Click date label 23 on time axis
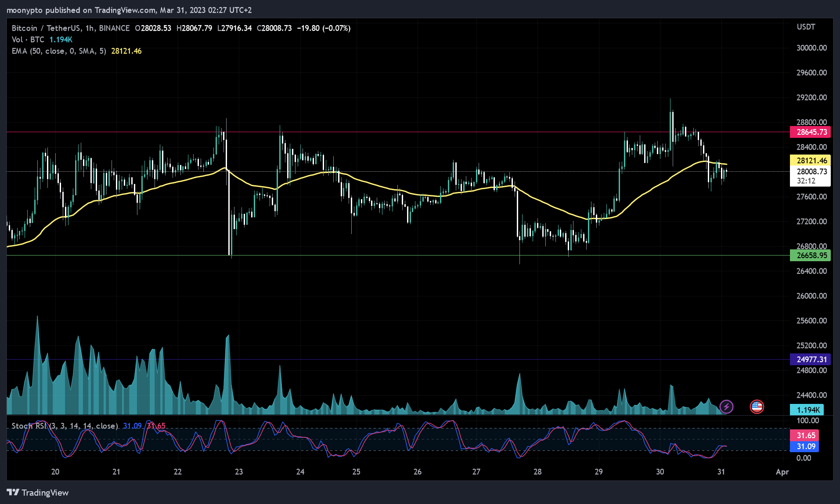 tap(239, 472)
